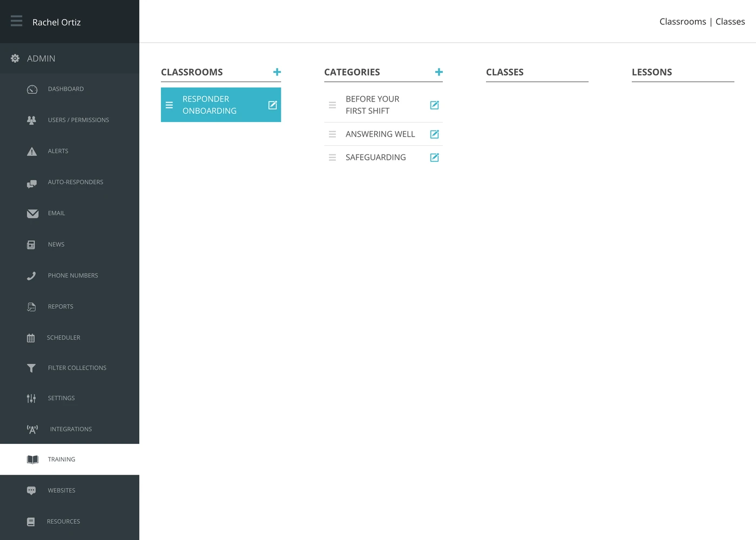Open the Integrations antenna icon
Image resolution: width=756 pixels, height=540 pixels.
pos(32,429)
